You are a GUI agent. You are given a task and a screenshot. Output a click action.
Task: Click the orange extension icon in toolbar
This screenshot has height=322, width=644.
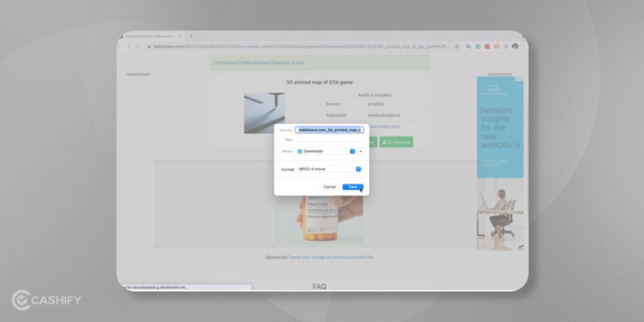pos(496,47)
